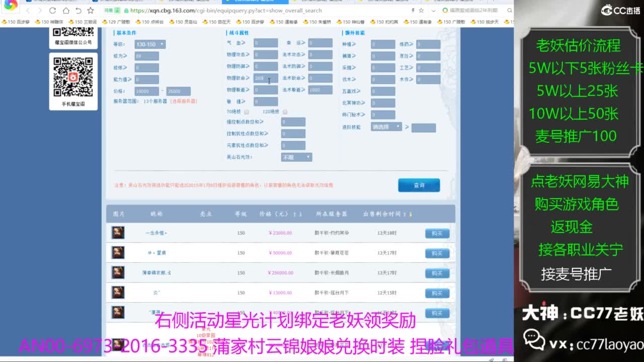644x362 pixels.
Task: Open the character name link 一念永恒
Action: point(156,233)
